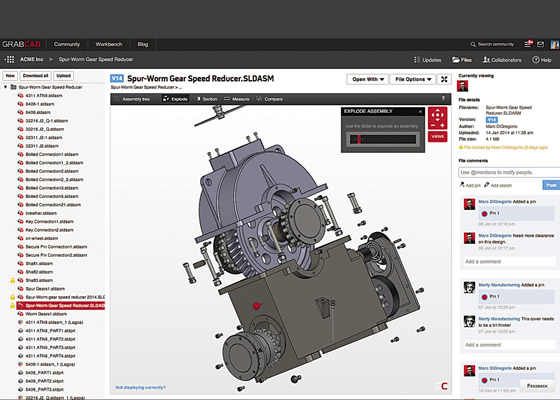Click the Upload button
Image resolution: width=560 pixels, height=400 pixels.
pos(63,76)
